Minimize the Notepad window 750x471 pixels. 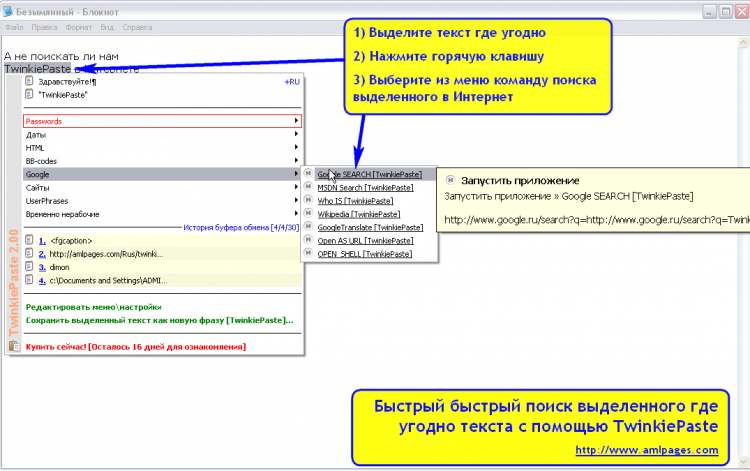pyautogui.click(x=709, y=11)
